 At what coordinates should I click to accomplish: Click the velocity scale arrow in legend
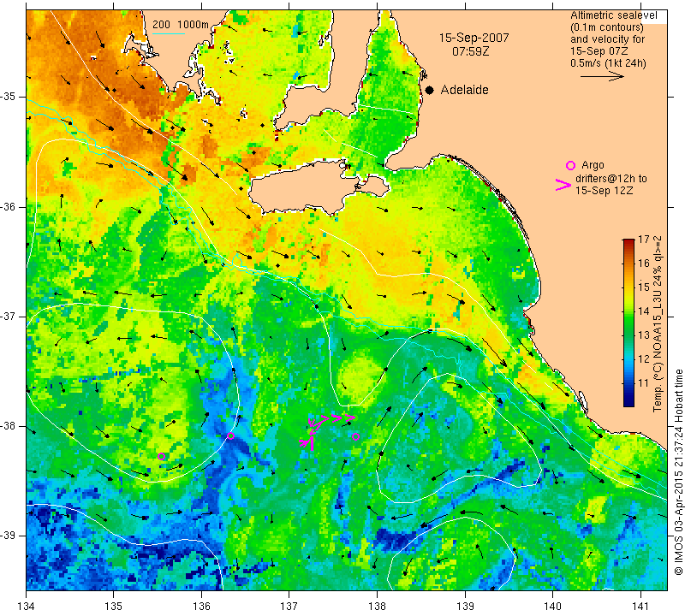pos(602,76)
